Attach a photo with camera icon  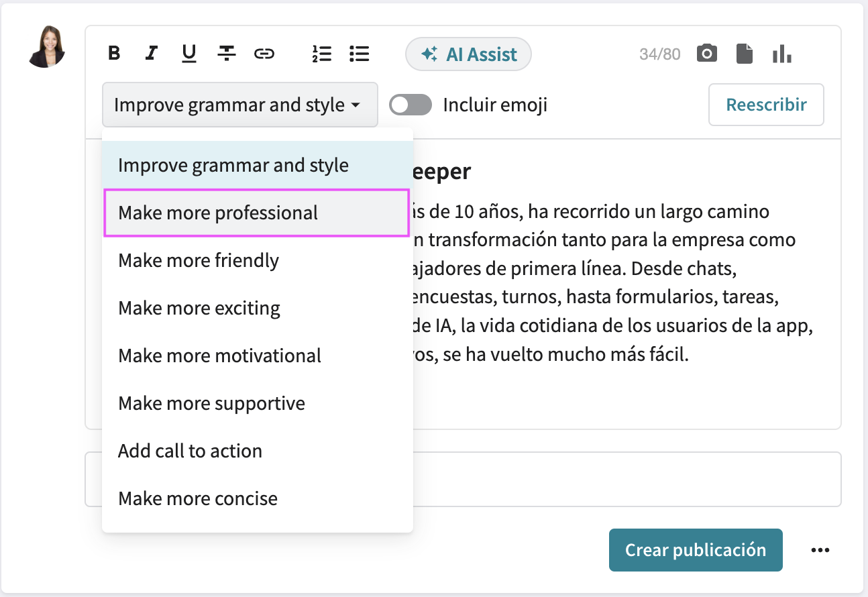tap(706, 54)
